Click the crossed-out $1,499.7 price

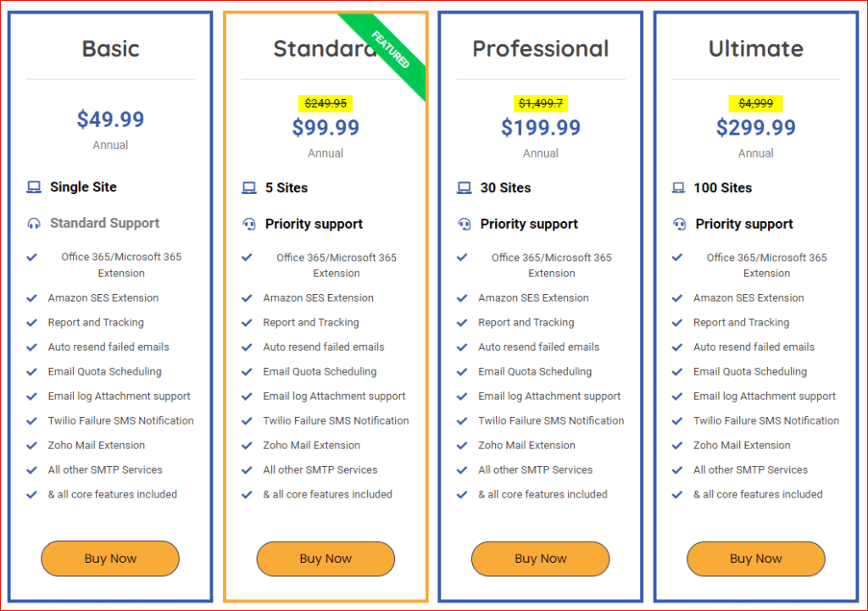[540, 103]
